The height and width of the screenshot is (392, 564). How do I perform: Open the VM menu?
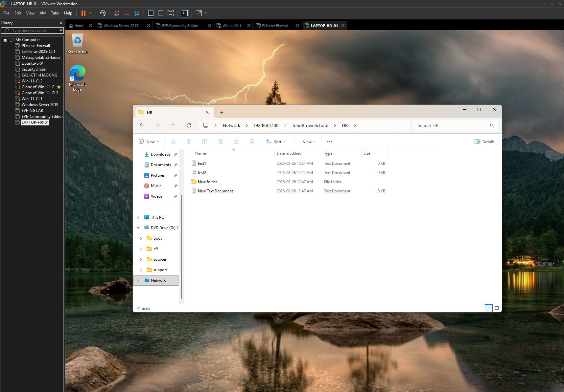(x=43, y=13)
